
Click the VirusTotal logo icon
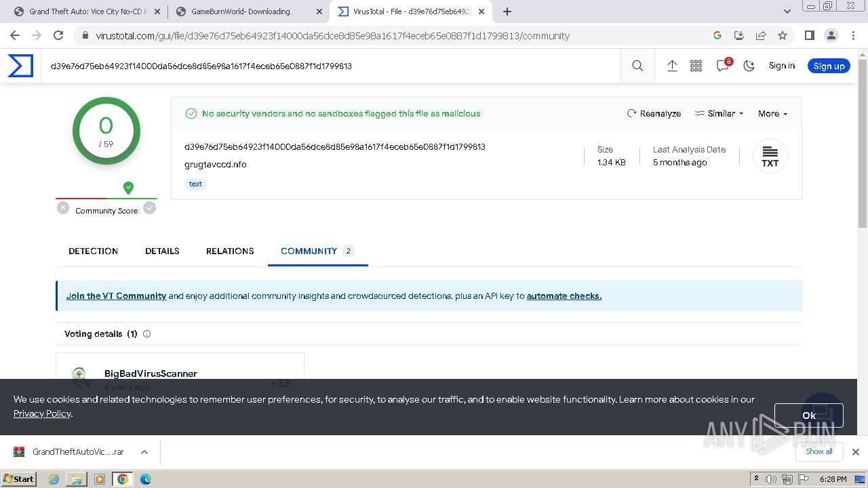pyautogui.click(x=20, y=66)
